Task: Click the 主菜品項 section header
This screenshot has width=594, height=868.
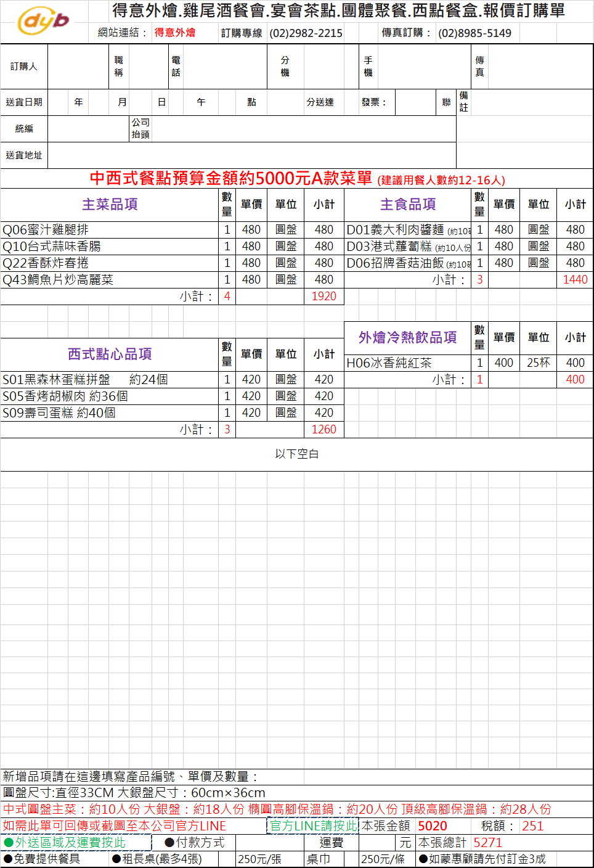Action: (110, 205)
